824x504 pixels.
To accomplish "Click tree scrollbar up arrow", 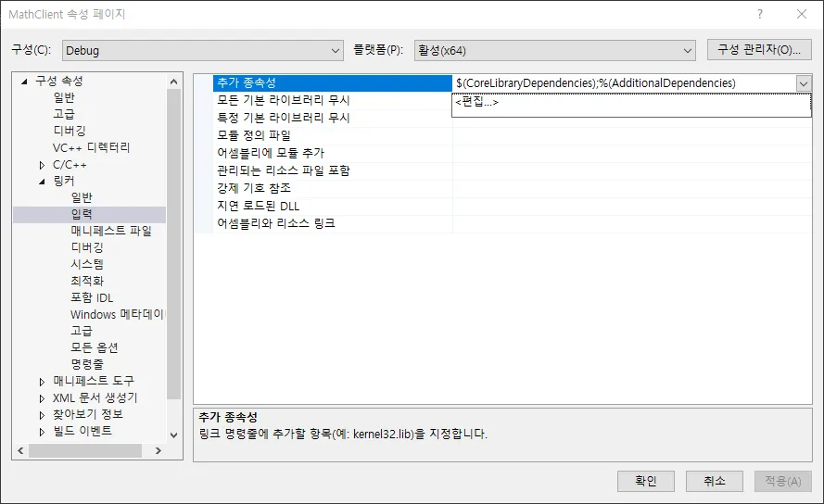I will click(174, 82).
